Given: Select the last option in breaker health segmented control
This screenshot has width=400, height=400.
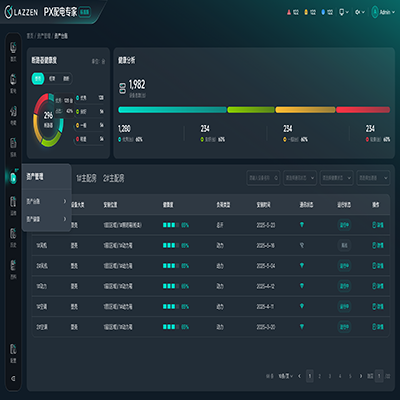Looking at the screenshot, I should [66, 79].
